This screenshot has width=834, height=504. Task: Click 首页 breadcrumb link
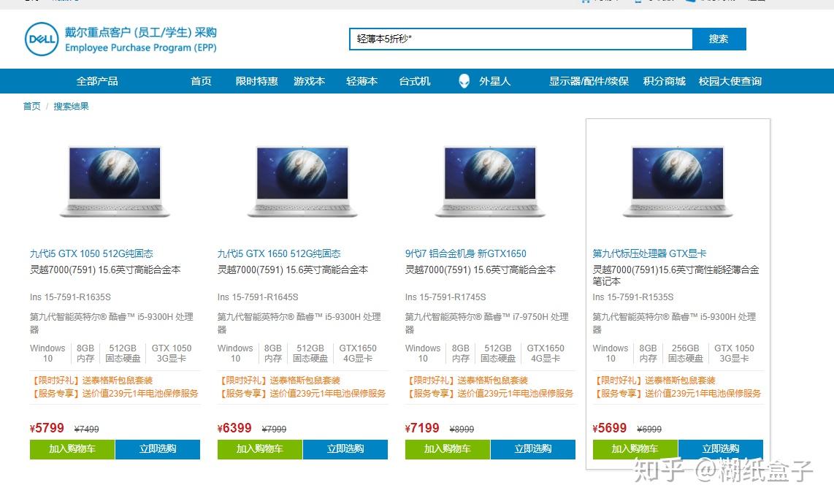pos(31,107)
